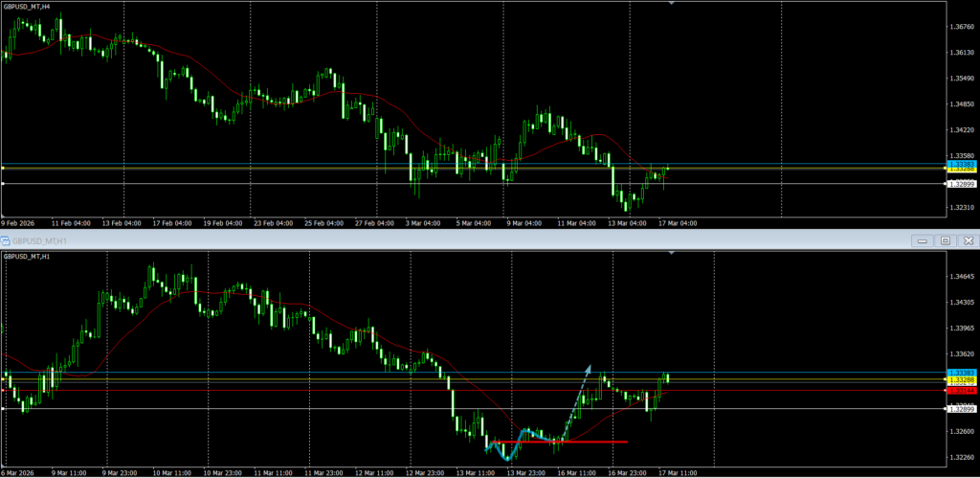
Task: Click the 17 Mar 11:00 label on H1 time axis
Action: coord(679,472)
